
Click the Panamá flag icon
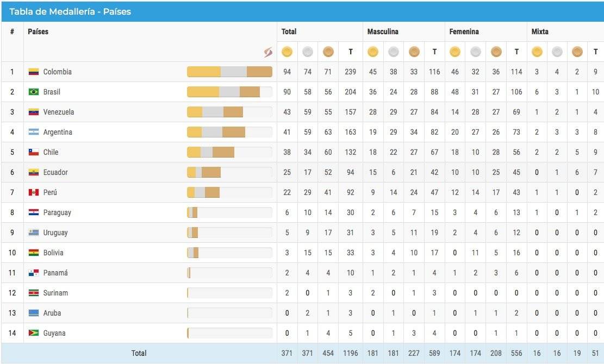click(x=34, y=273)
